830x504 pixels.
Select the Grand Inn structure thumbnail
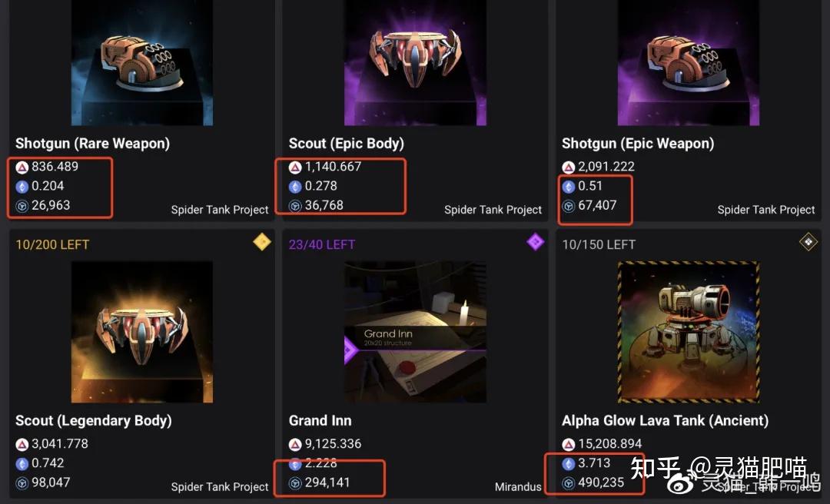415,332
